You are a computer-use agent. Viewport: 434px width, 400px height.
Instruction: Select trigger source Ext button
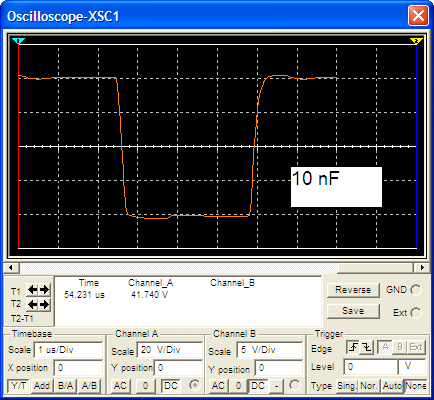[416, 348]
